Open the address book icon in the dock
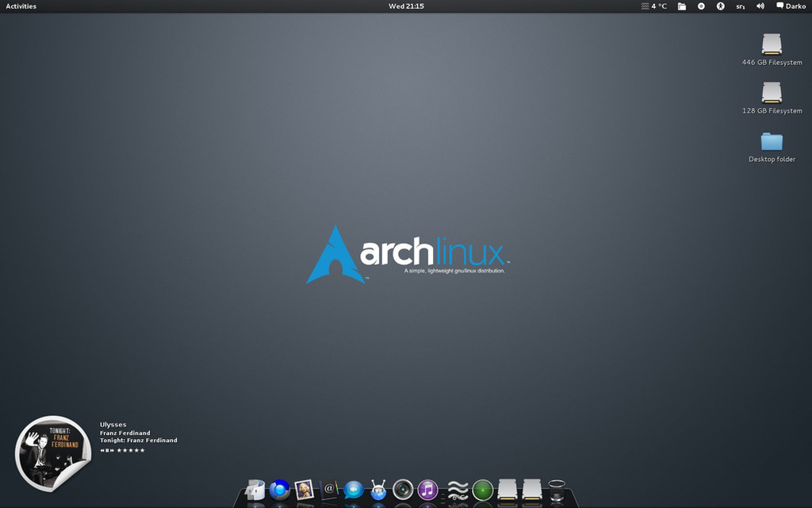The image size is (812, 508). coord(329,490)
